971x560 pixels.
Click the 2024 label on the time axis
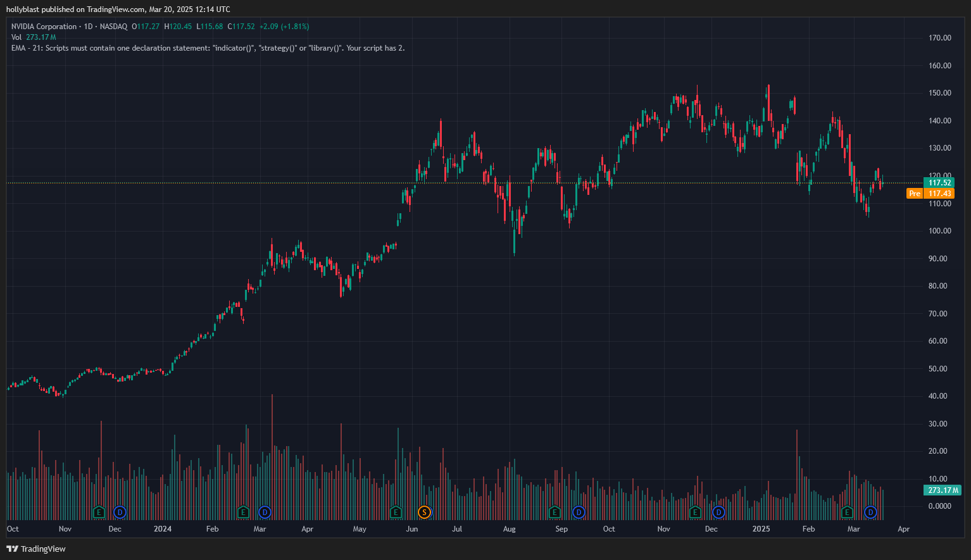tap(163, 529)
